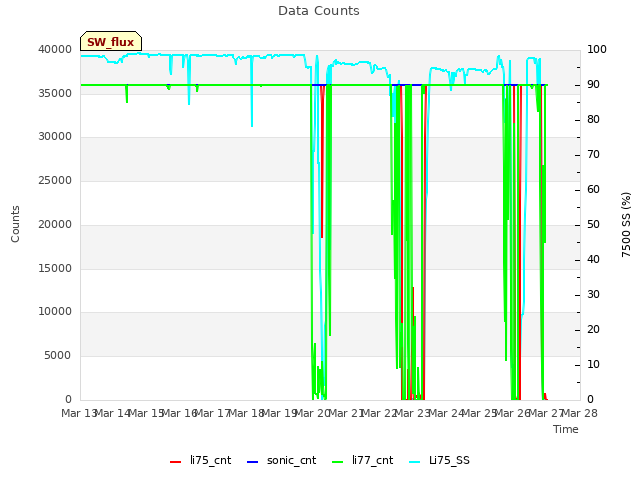This screenshot has height=480, width=640.
Task: Toggle the li77_cnt legend entry
Action: [x=363, y=460]
